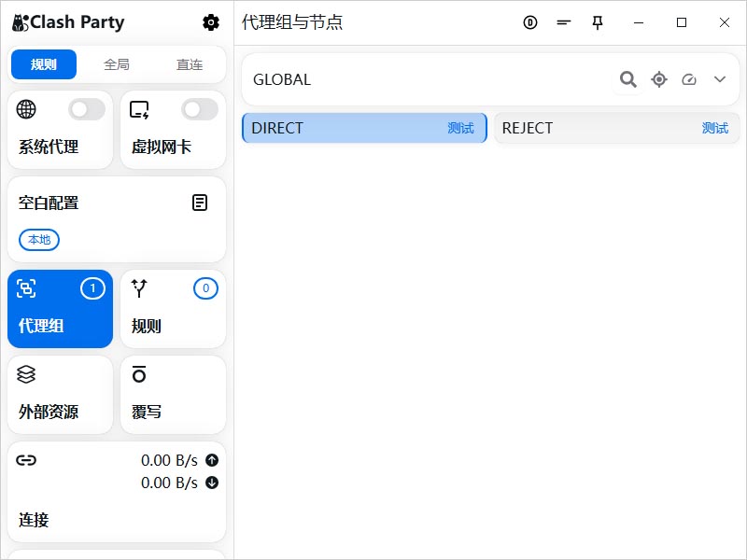Open the 覆写 (Override) panel

tap(173, 394)
